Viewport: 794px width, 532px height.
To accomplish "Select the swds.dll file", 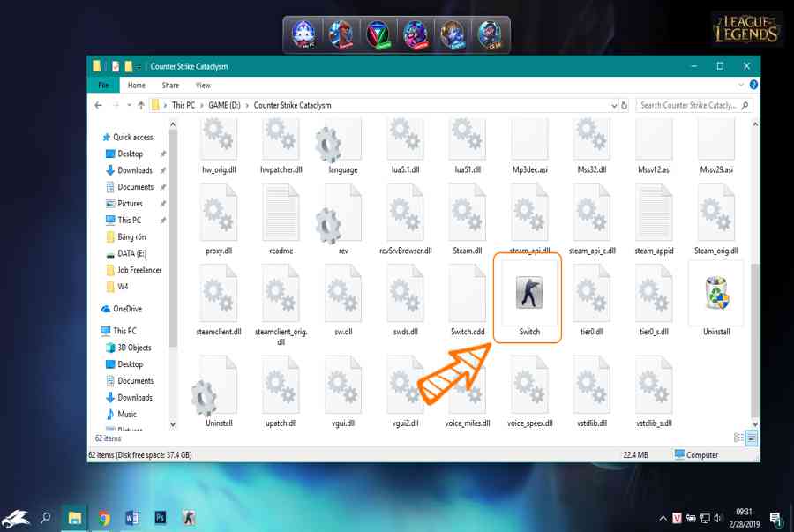I will tap(405, 300).
